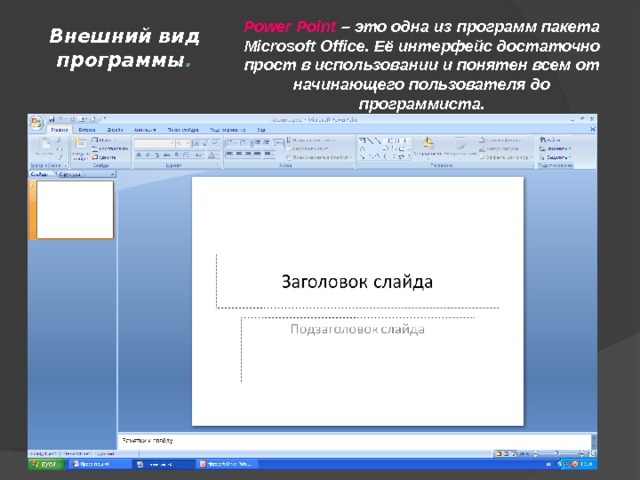Decrease font size with the shrink font icon
Screen dimensions: 640x480
point(205,143)
